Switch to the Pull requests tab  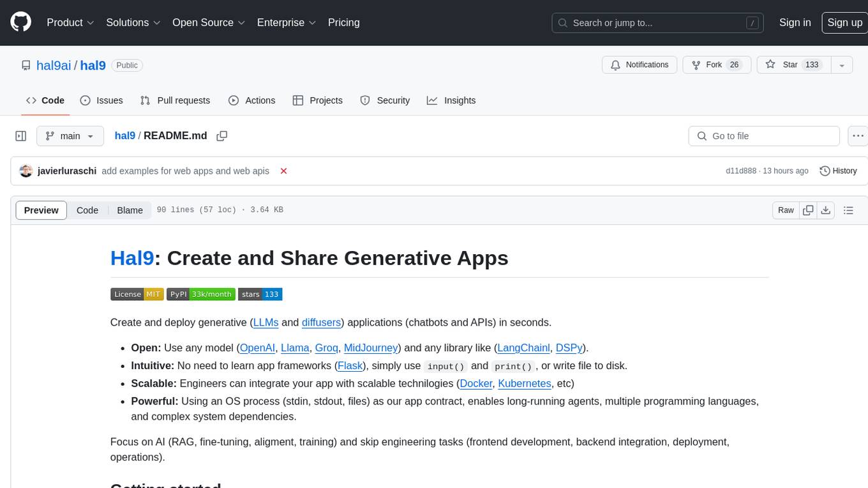(175, 100)
